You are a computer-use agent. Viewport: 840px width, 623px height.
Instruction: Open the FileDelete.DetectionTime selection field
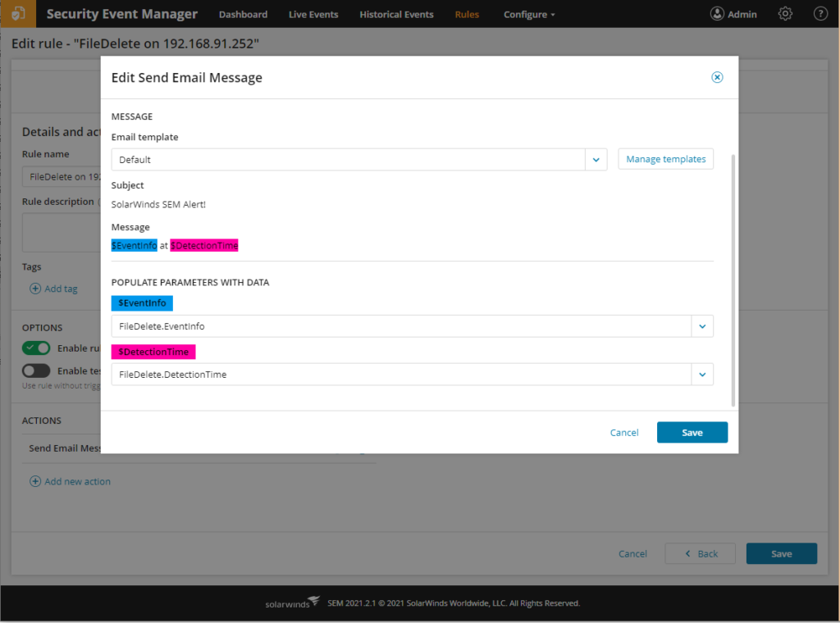pos(412,375)
